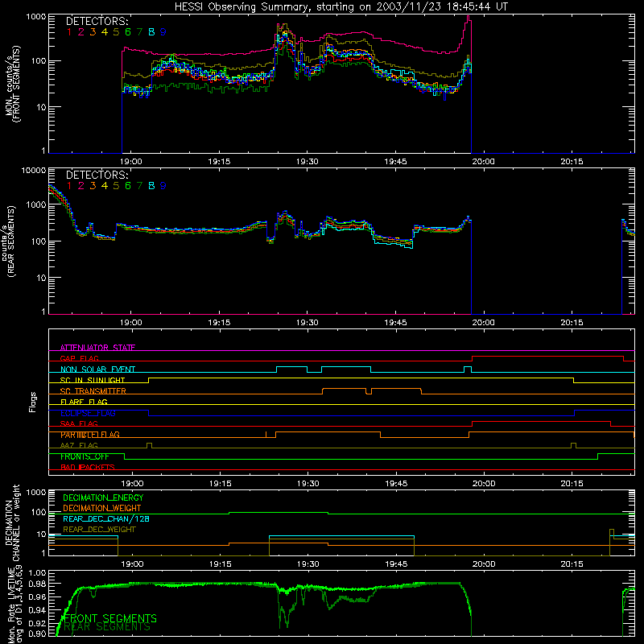Viewport: 644px width, 644px height.
Task: Click the FRONTS_OFF flag label
Action: [x=85, y=456]
